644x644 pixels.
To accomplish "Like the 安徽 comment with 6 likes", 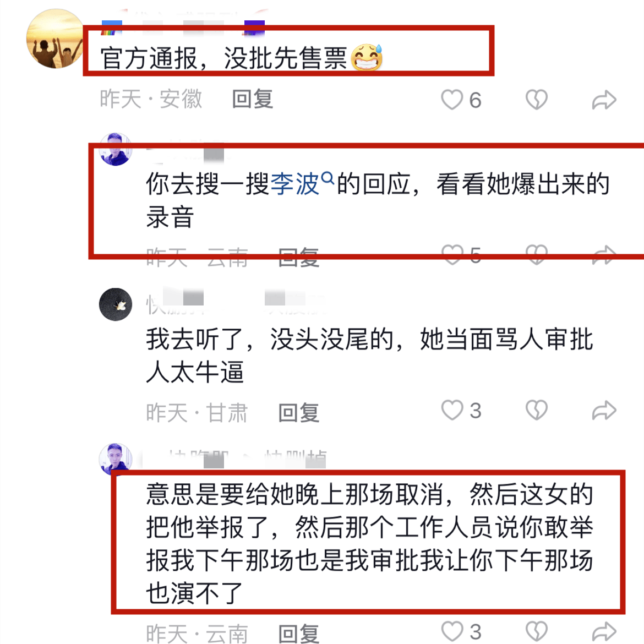I will click(x=452, y=100).
